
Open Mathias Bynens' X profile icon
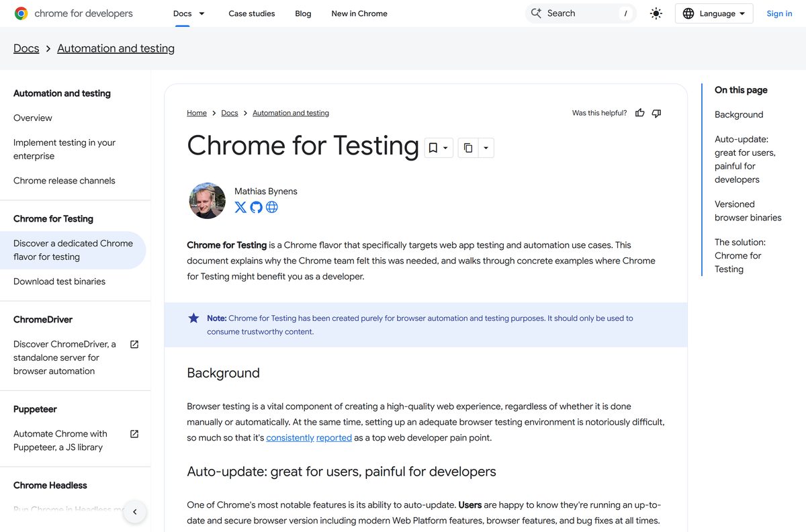pos(240,207)
